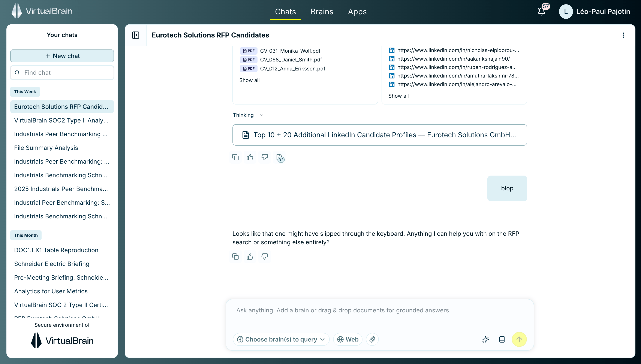The height and width of the screenshot is (364, 641).
Task: Select Eurotech Solutions RFP Candid... chat
Action: pos(62,106)
